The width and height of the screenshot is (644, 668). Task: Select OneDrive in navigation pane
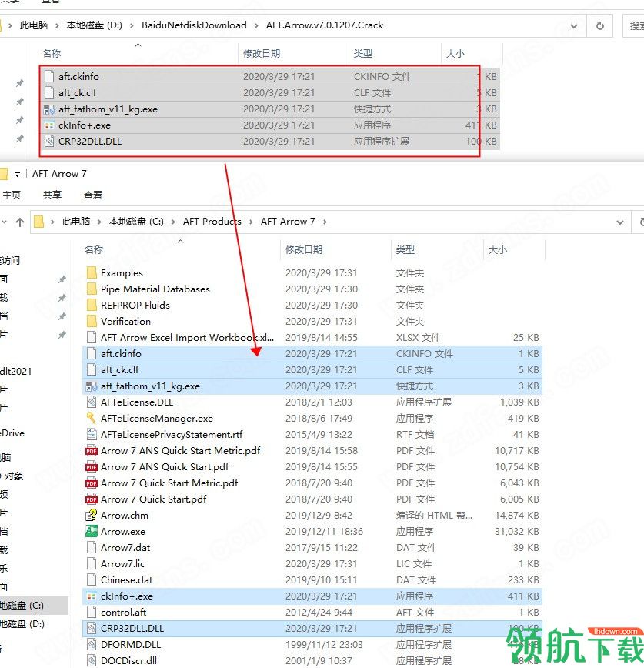coord(12,433)
